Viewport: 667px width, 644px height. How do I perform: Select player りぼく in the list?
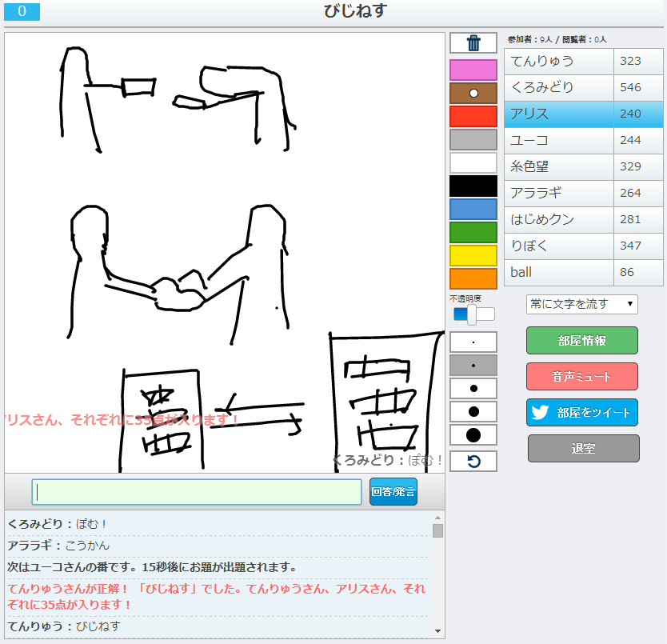click(x=584, y=246)
